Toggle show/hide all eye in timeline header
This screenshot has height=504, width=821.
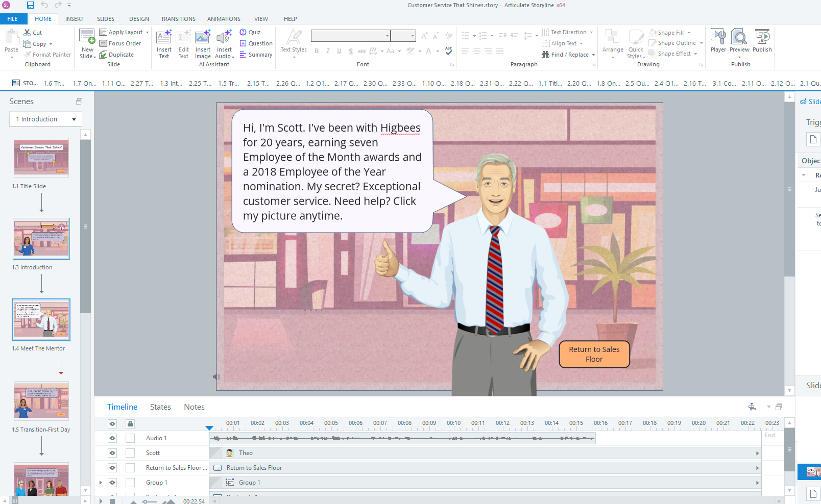112,424
